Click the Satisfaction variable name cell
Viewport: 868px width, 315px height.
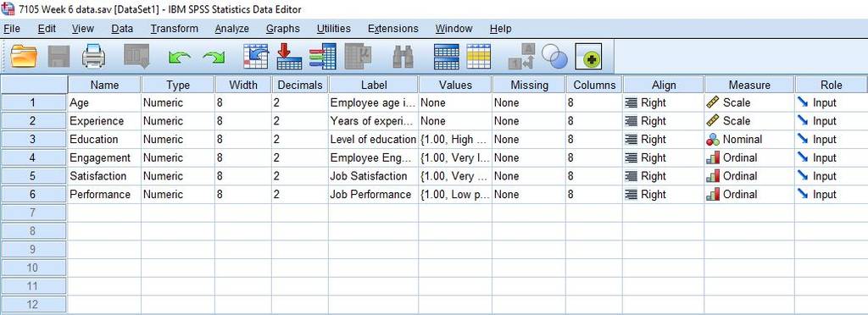tap(104, 176)
